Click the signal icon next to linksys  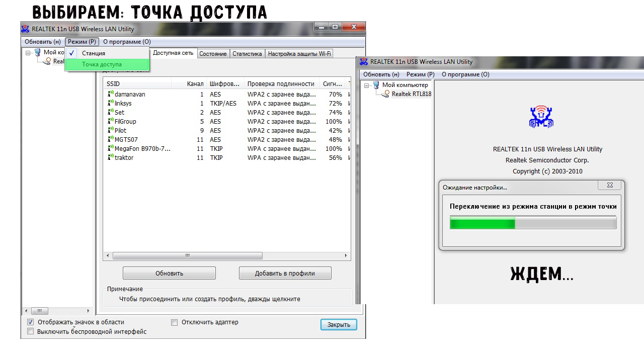[110, 103]
